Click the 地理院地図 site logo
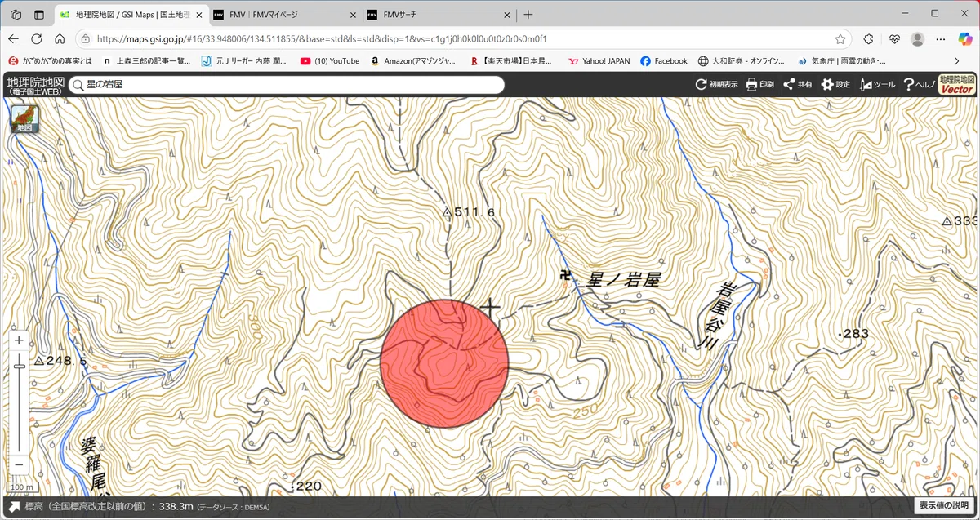The image size is (980, 520). (34, 85)
